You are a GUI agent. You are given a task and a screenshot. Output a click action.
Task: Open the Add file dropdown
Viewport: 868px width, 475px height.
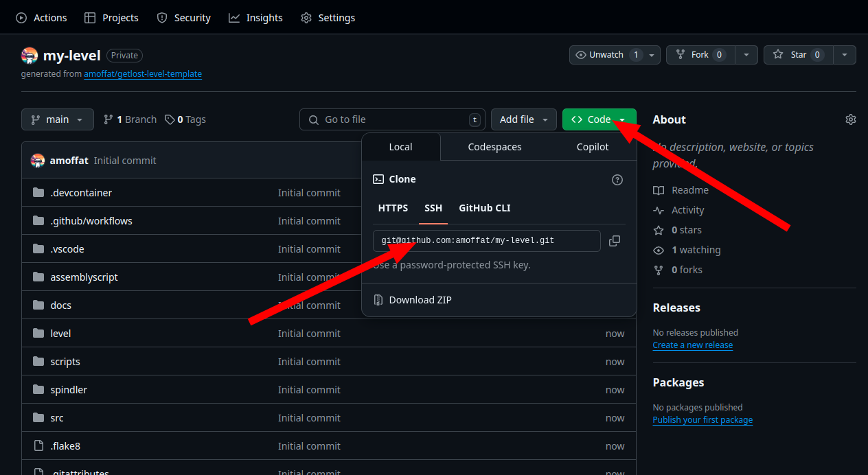point(524,119)
